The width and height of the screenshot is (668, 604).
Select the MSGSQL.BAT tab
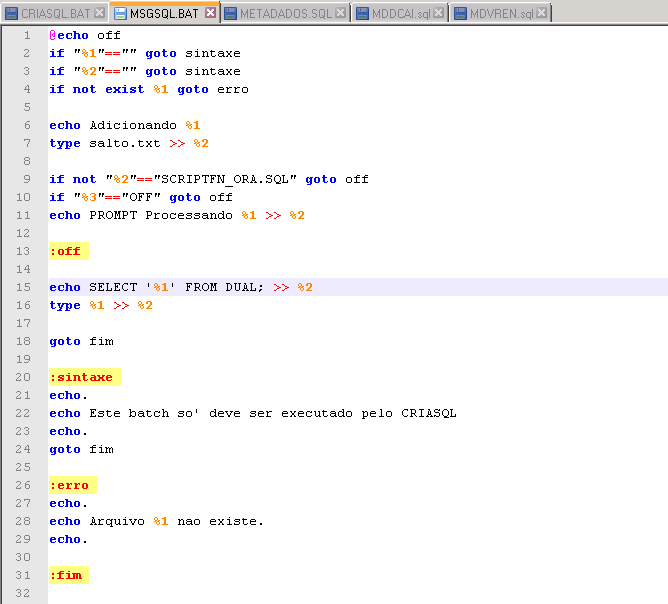164,13
